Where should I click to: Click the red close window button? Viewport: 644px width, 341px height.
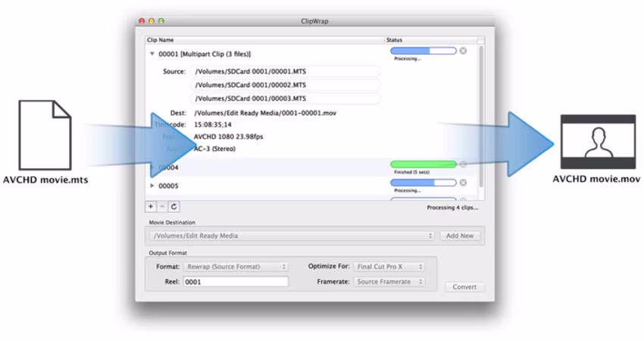coord(142,20)
